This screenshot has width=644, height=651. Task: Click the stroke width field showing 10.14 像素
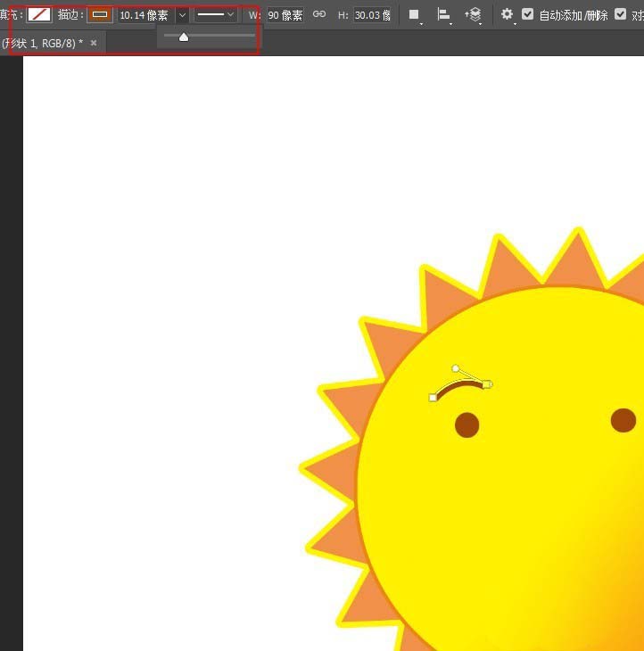click(144, 15)
